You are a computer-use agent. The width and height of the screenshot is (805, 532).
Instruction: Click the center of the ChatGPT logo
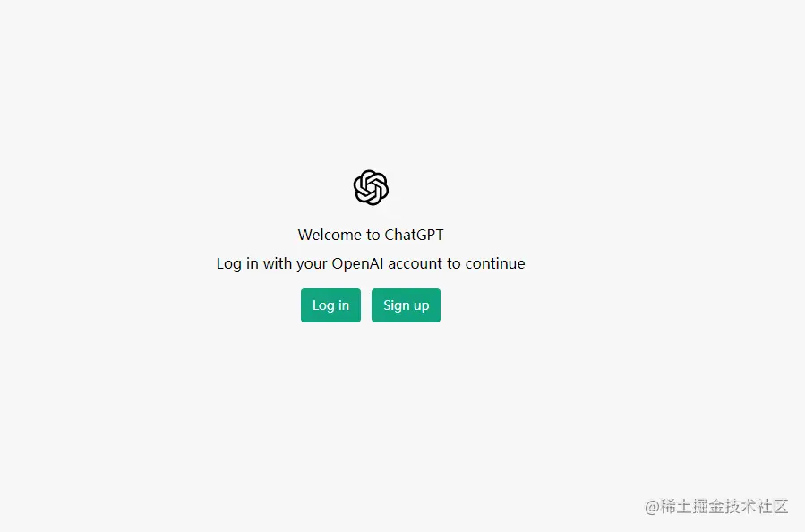point(371,187)
